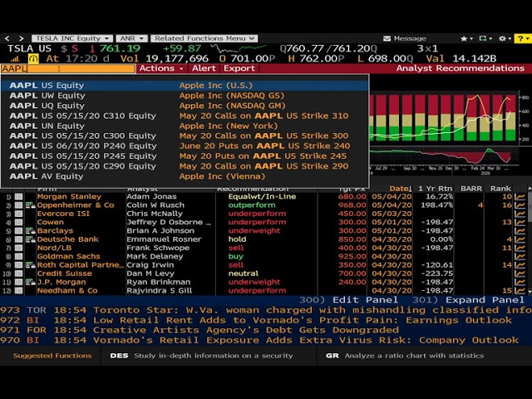Click the Export button

click(x=239, y=68)
